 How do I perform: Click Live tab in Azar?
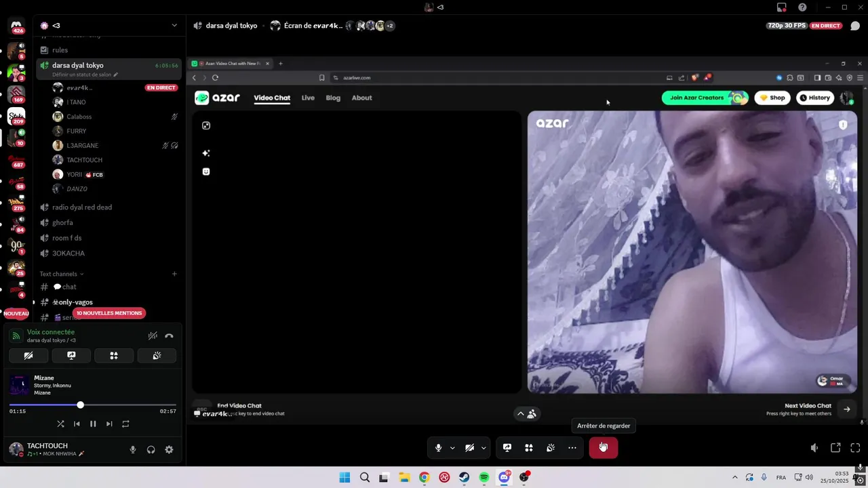point(308,98)
